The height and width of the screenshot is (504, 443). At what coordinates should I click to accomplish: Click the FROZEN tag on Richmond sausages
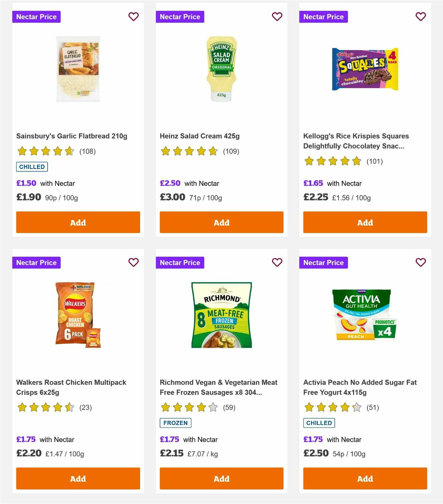[x=175, y=423]
